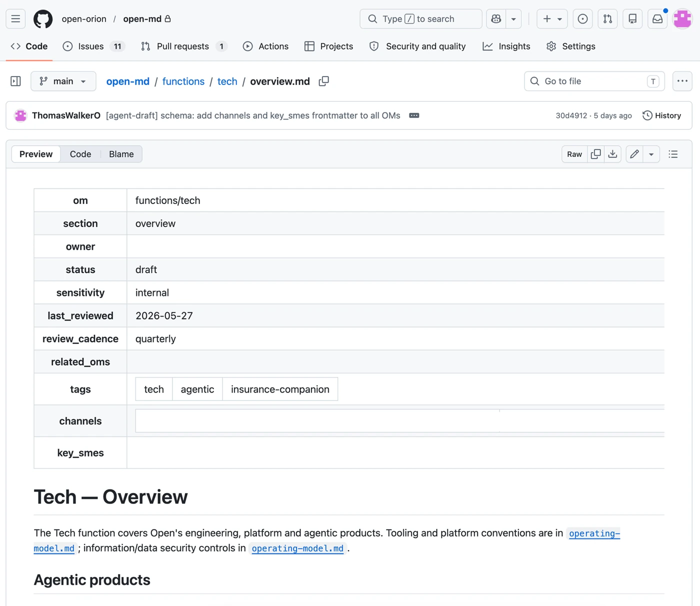Navigate to open-md breadcrumb root
This screenshot has height=606, width=700.
[128, 81]
